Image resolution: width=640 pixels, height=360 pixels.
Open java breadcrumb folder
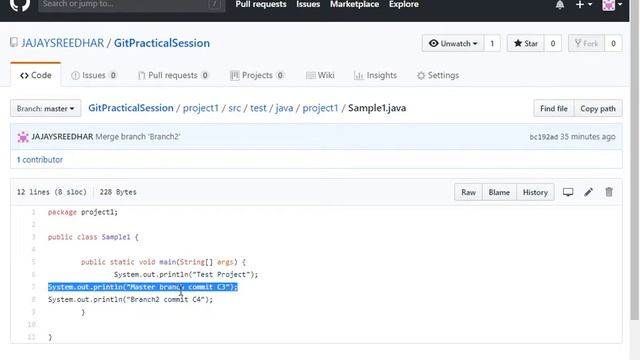(284, 108)
